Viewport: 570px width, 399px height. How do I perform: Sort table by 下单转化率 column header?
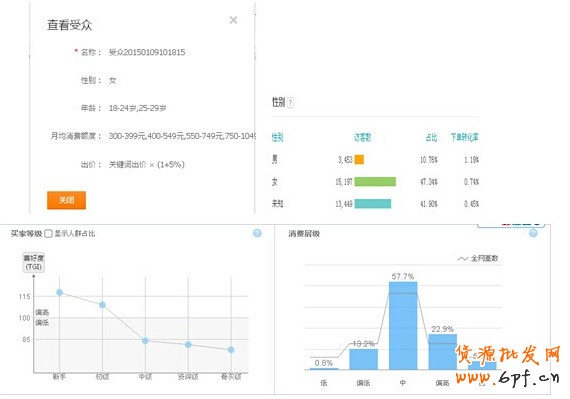coord(465,137)
